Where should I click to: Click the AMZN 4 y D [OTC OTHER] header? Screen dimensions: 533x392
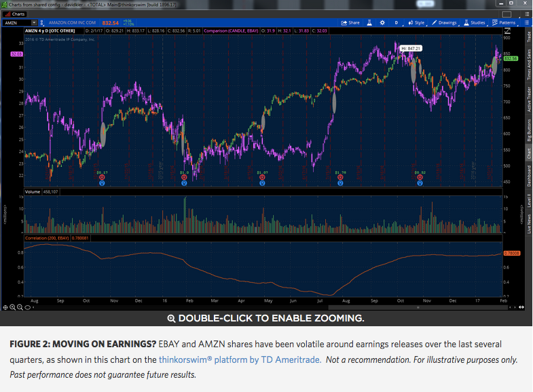click(x=50, y=31)
